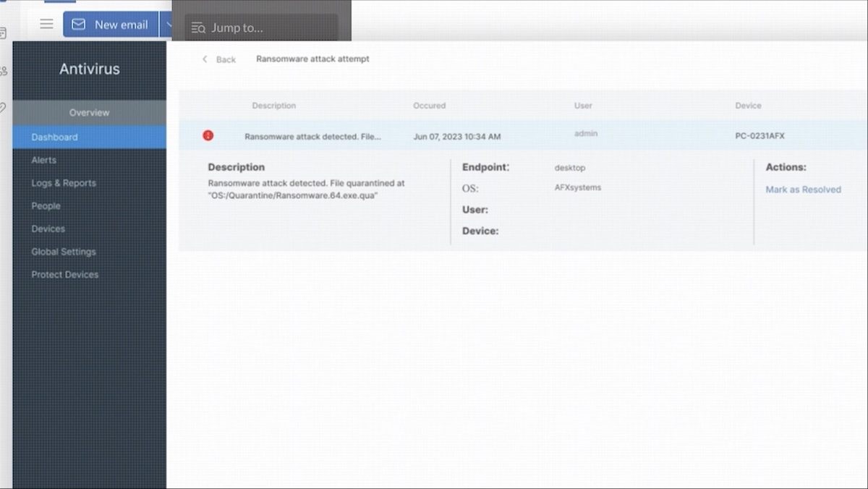The height and width of the screenshot is (489, 868).
Task: Click the device name PC-0231AFX
Action: (x=759, y=136)
